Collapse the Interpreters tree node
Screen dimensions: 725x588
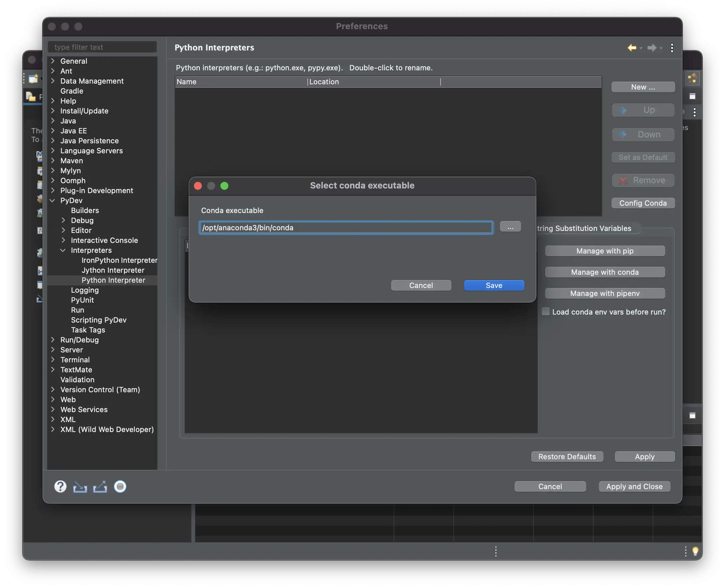point(63,250)
